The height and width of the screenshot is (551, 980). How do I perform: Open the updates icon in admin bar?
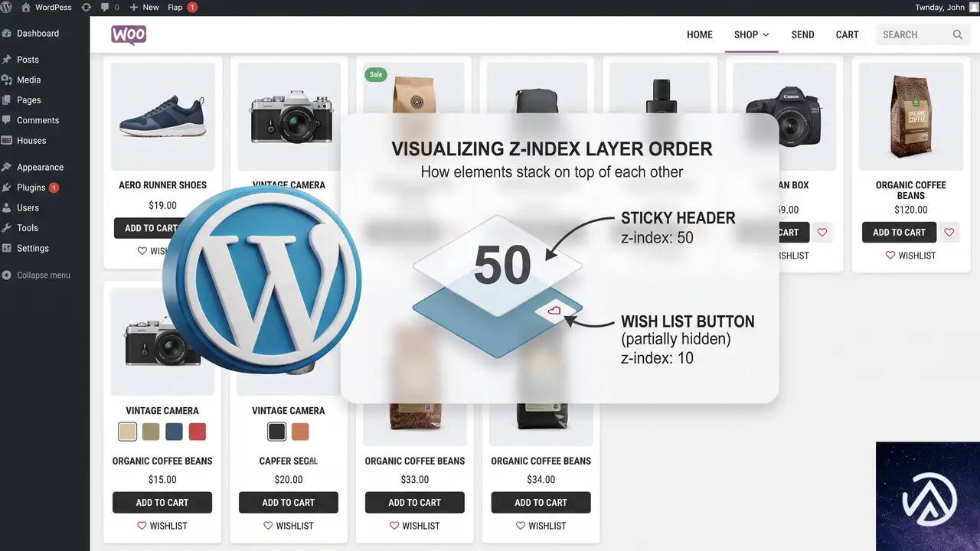point(86,7)
